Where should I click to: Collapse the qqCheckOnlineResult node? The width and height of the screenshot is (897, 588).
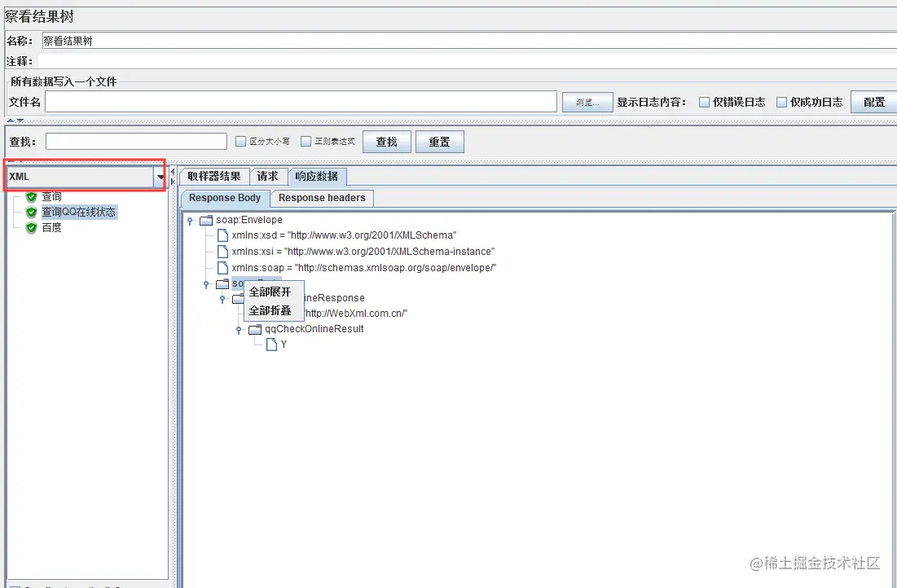(240, 330)
